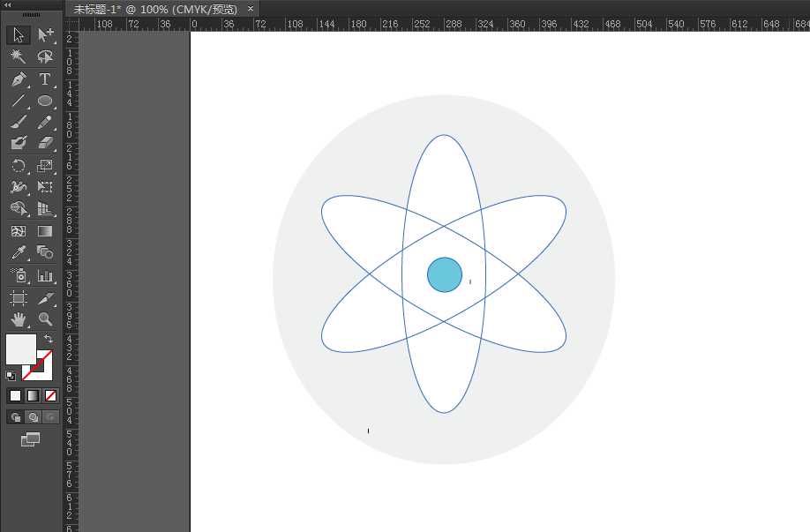Select the Selection tool
Image resolution: width=810 pixels, height=532 pixels.
click(x=19, y=35)
